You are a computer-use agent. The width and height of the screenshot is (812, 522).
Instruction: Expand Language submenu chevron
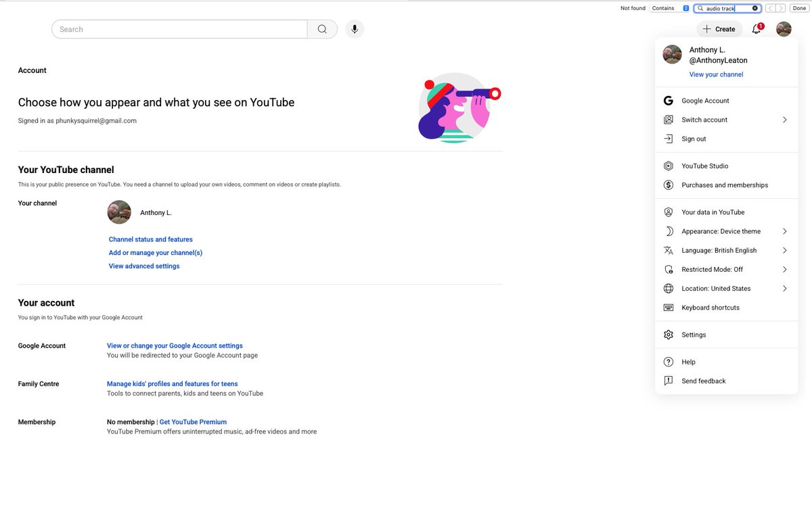(x=785, y=250)
